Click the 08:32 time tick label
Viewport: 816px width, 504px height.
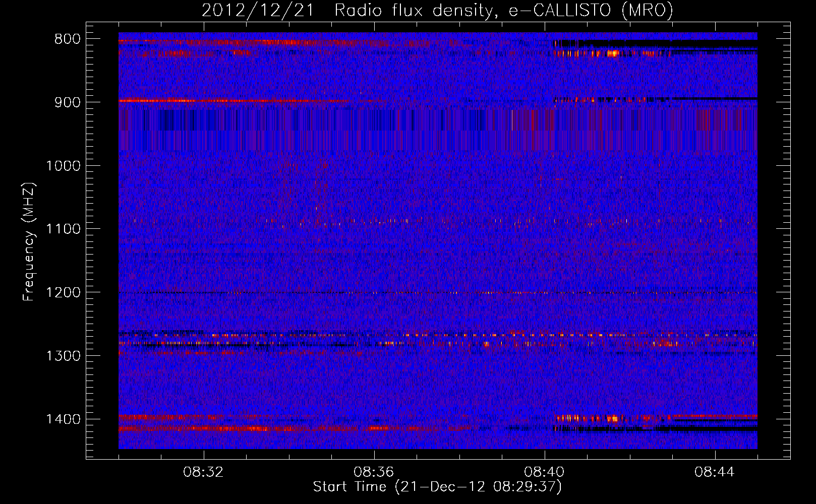tap(204, 472)
